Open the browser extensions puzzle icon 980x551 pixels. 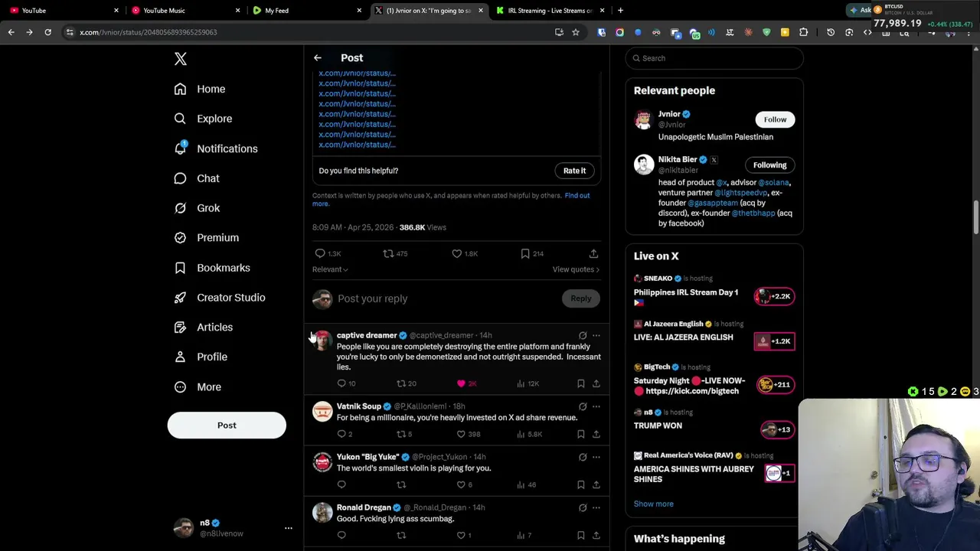[803, 32]
